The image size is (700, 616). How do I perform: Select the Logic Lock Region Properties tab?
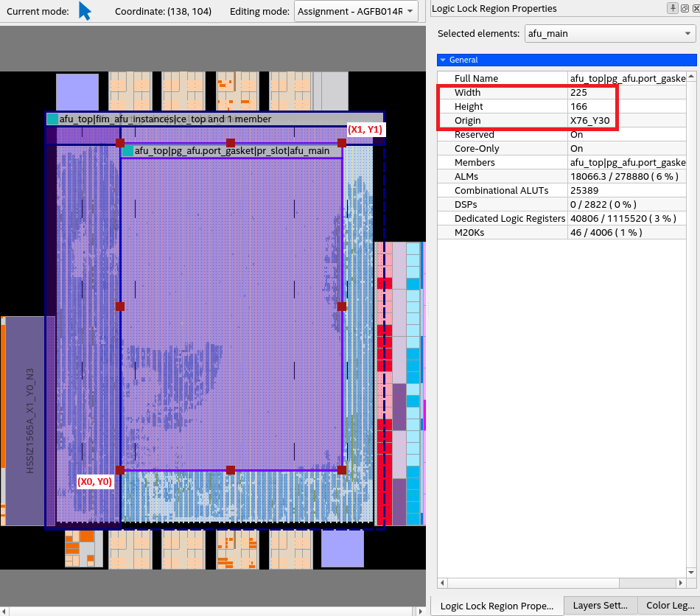tap(496, 606)
